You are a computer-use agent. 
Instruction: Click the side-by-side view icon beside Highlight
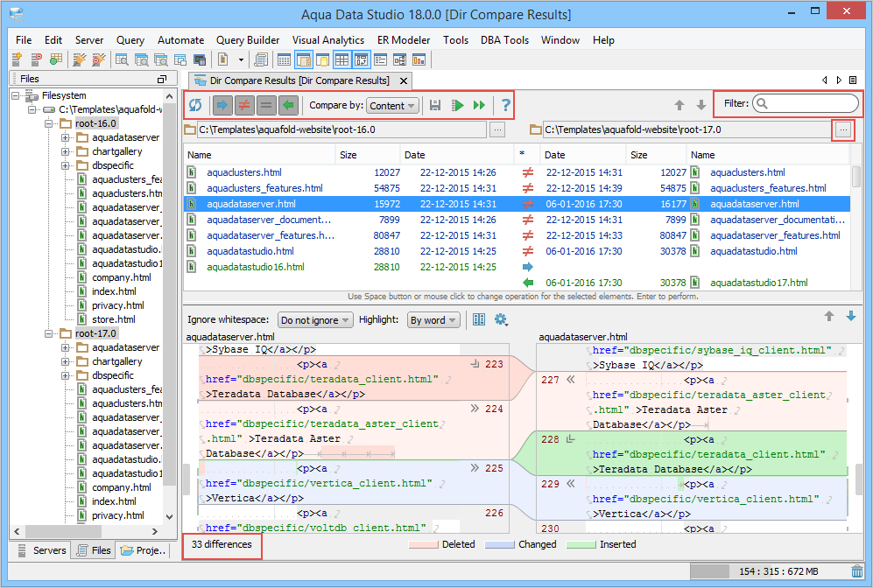point(479,320)
